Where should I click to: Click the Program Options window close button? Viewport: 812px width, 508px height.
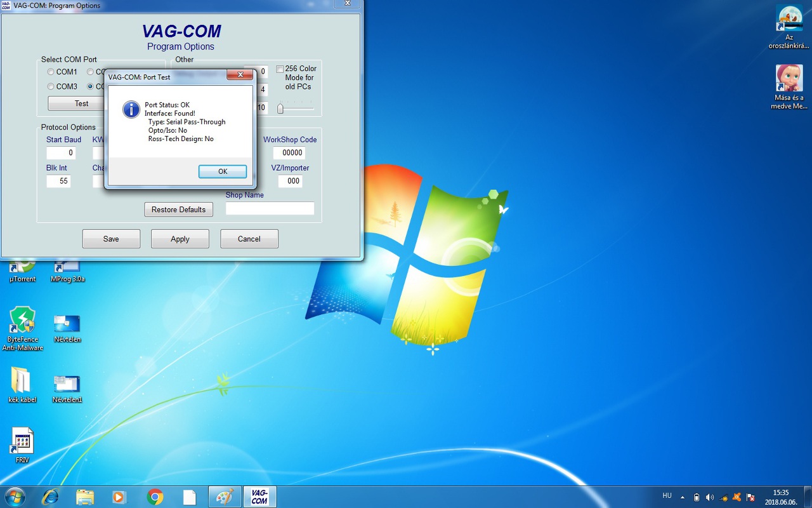pyautogui.click(x=348, y=4)
